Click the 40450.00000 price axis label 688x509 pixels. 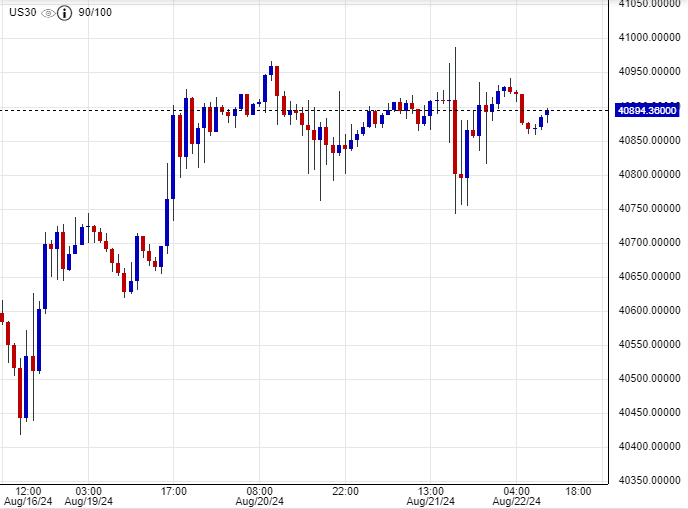[x=649, y=412]
